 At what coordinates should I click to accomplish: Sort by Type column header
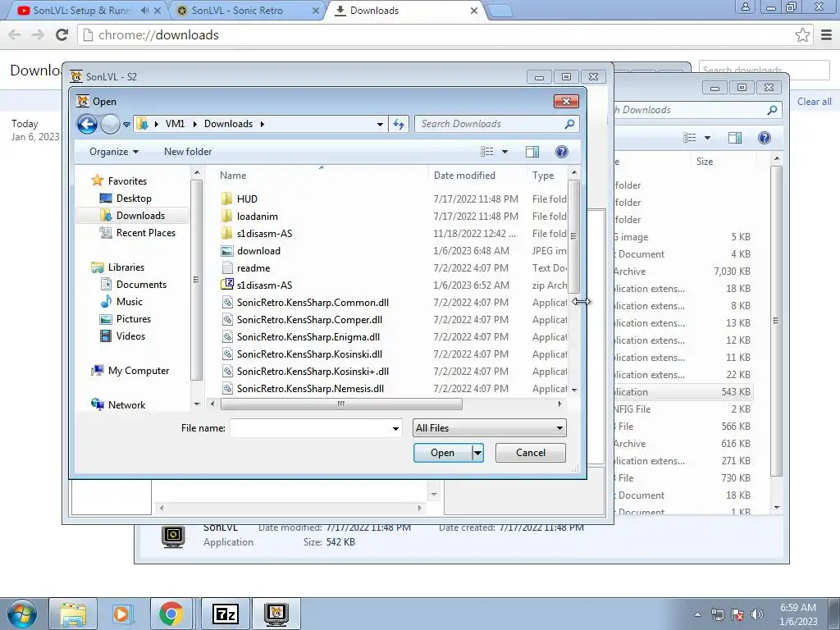(x=543, y=176)
